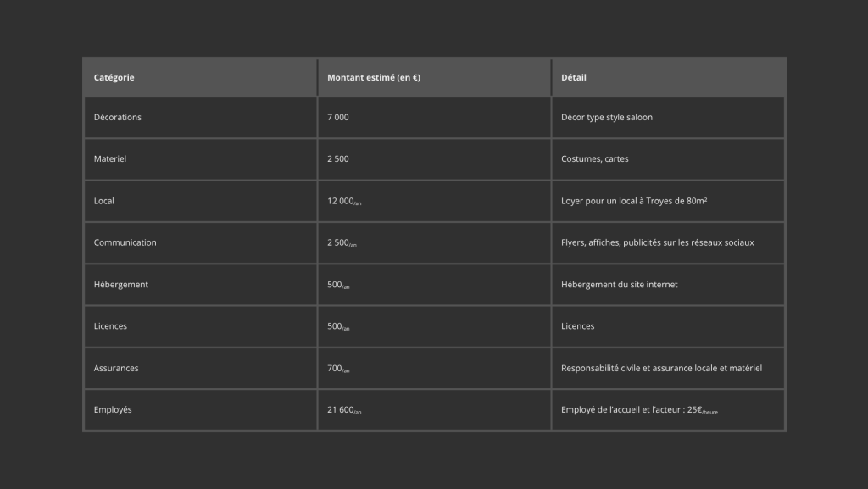This screenshot has height=489, width=868.
Task: Select the "Costumes, cartes" detail cell
Action: coord(595,158)
